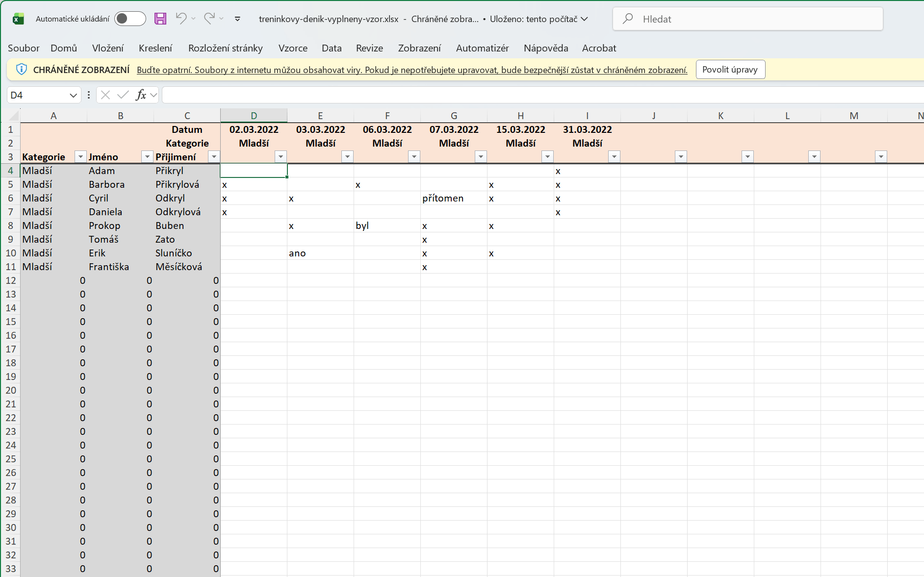Click the Redo arrow icon
The image size is (924, 577).
tap(209, 19)
